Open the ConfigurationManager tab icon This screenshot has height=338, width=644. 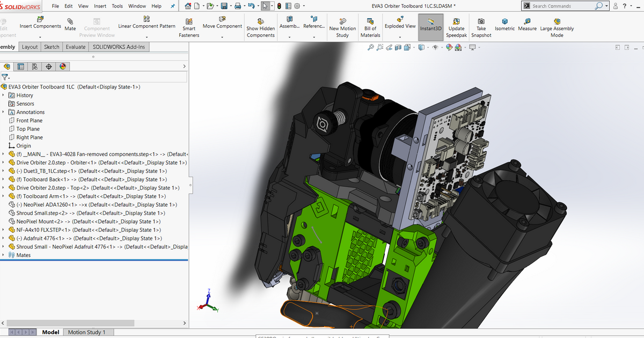[35, 67]
